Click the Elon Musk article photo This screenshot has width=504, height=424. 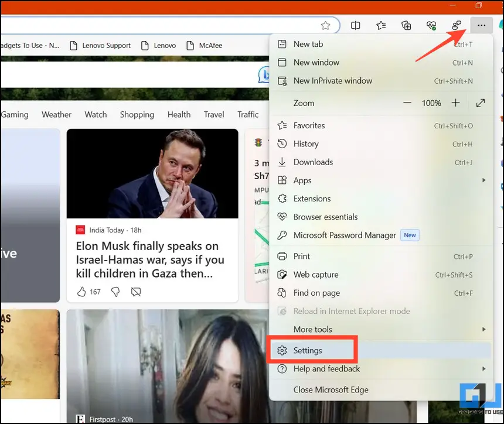pos(152,174)
